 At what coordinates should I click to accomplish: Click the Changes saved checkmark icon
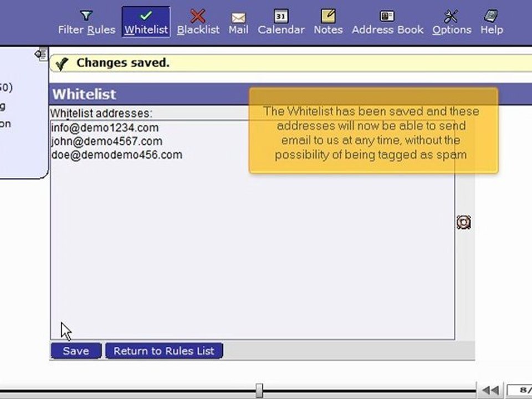click(x=62, y=63)
